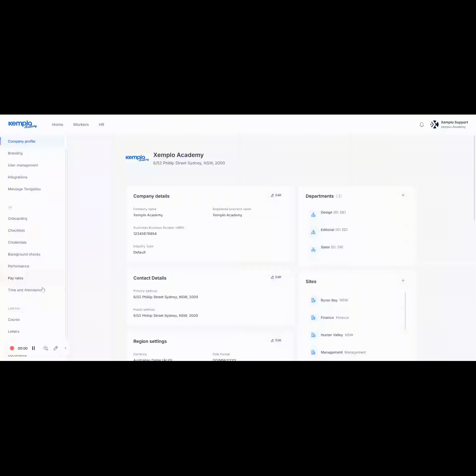Click the Xemplo Support avatar icon

(x=434, y=124)
